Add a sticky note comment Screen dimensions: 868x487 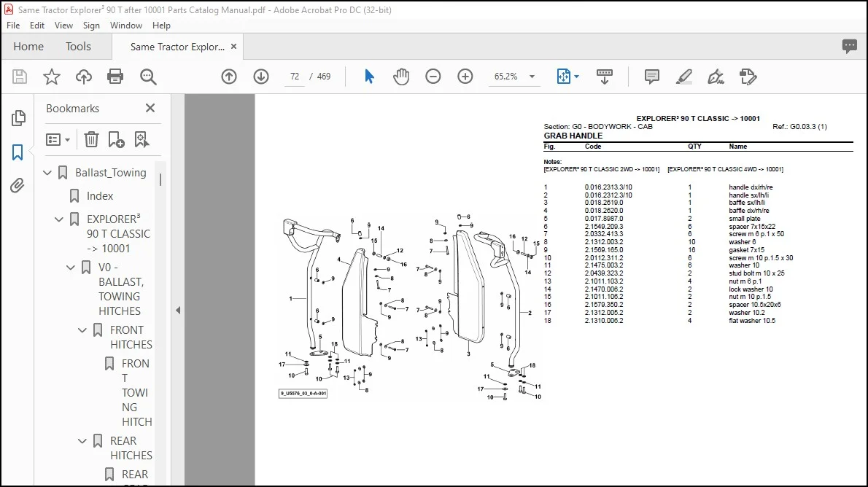pos(651,77)
